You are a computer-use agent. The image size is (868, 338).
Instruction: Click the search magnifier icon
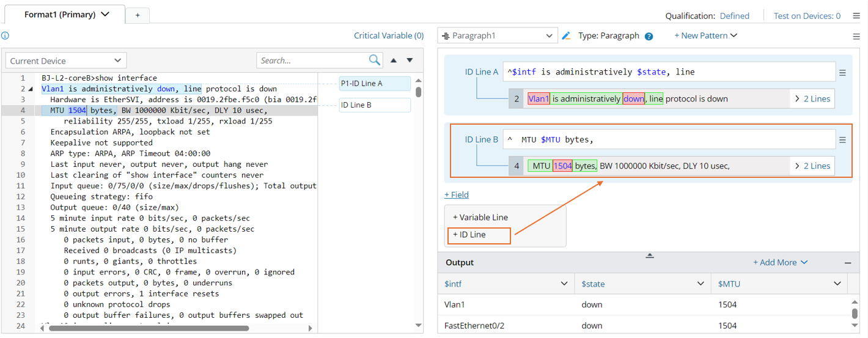point(374,60)
